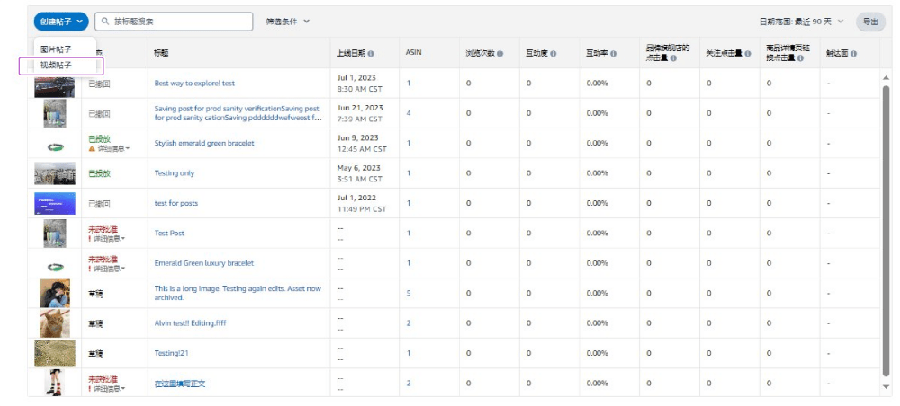Open the 'Emerald Green luxury bracelet' post link

coord(204,263)
